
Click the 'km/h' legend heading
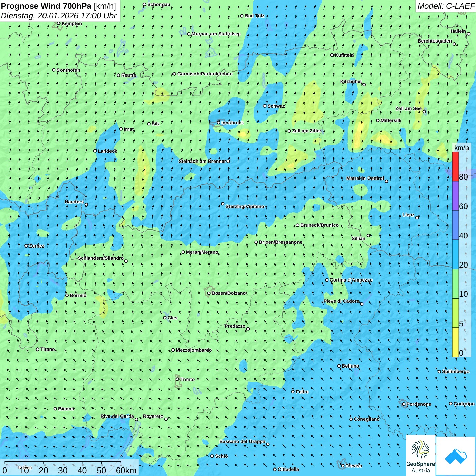(x=461, y=148)
